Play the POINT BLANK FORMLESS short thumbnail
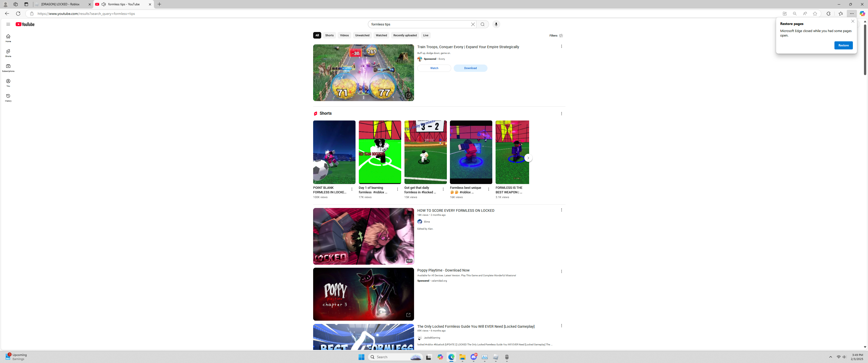 point(334,152)
